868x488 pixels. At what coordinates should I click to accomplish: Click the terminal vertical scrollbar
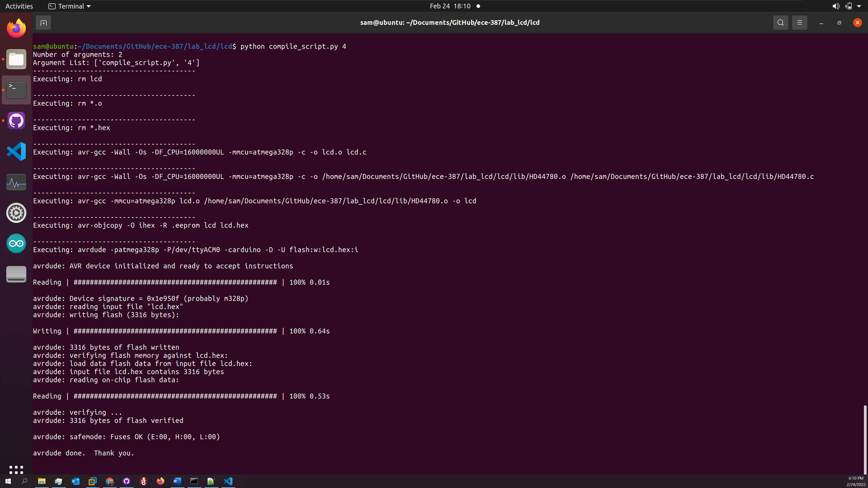coord(865,439)
